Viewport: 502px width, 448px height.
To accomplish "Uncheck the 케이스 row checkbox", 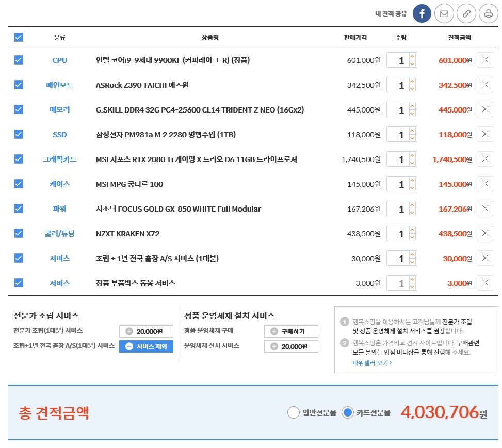I will click(19, 184).
